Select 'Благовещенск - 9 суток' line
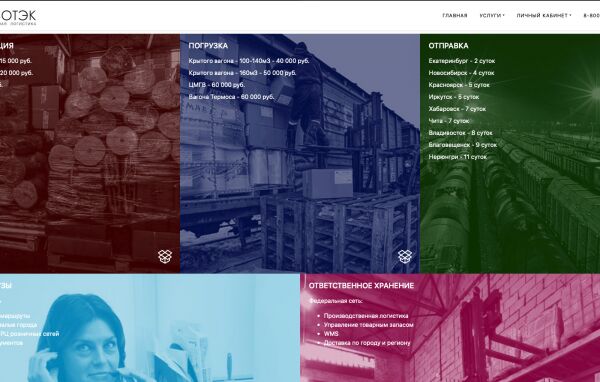The image size is (600, 382). pos(463,145)
